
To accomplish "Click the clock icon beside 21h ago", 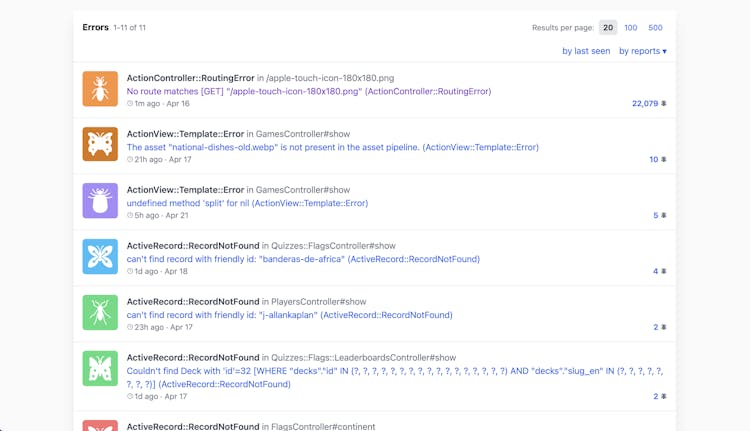I will 130,159.
